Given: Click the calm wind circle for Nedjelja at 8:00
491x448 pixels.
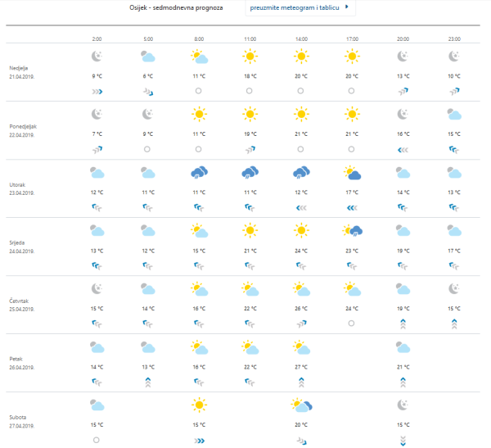Looking at the screenshot, I should click(199, 91).
